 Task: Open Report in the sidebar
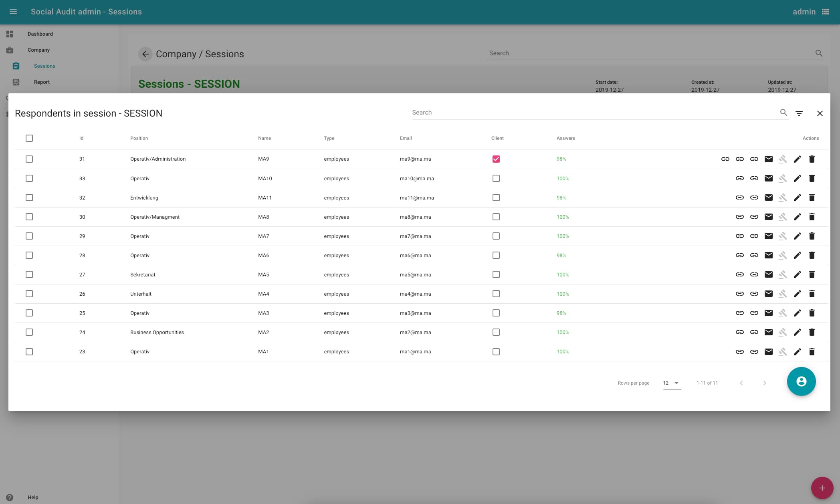pyautogui.click(x=42, y=82)
